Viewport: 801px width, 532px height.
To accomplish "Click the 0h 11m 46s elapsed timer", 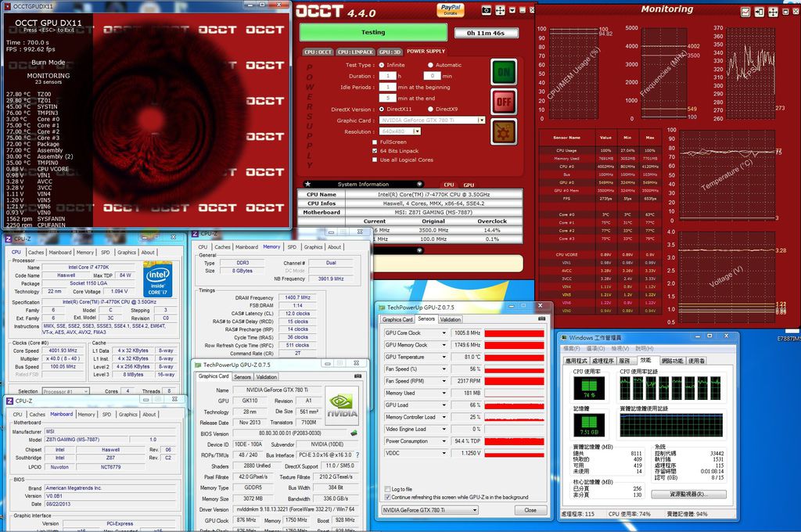I will coord(486,33).
